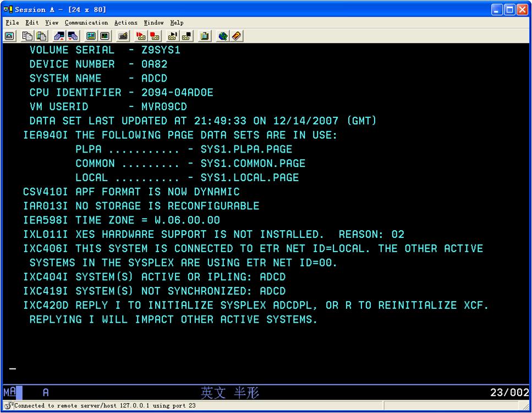
Task: Open the Display settings toolbar icon
Action: [x=91, y=36]
